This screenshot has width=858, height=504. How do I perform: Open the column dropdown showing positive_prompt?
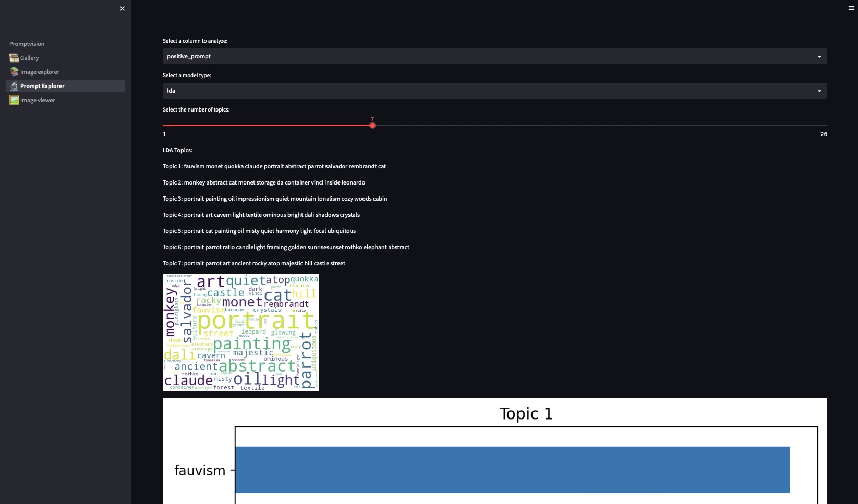[494, 56]
